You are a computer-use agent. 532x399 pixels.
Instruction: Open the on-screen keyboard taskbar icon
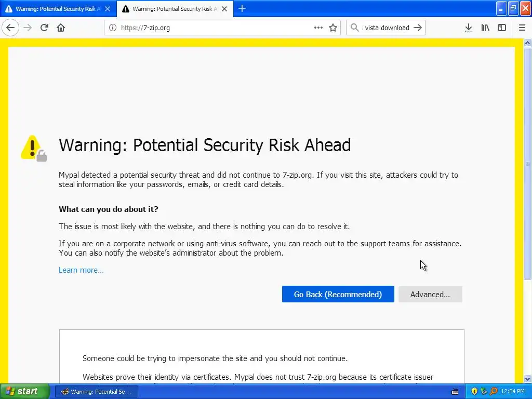[x=455, y=392]
